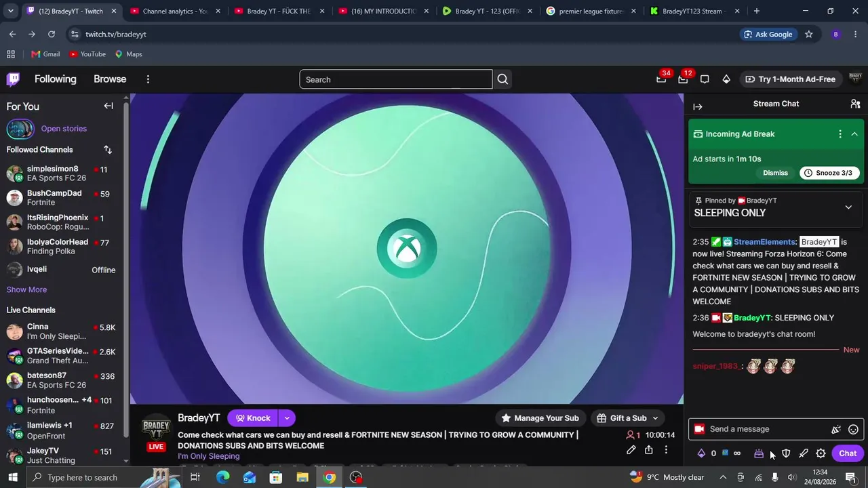Open the shield mode icon
Screen dimensions: 868x488
point(786,453)
